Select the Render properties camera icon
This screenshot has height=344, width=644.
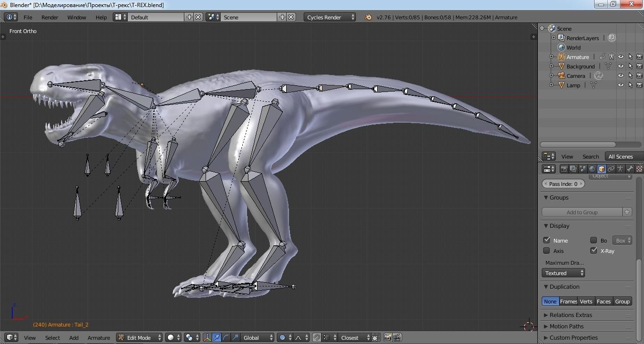click(x=564, y=169)
